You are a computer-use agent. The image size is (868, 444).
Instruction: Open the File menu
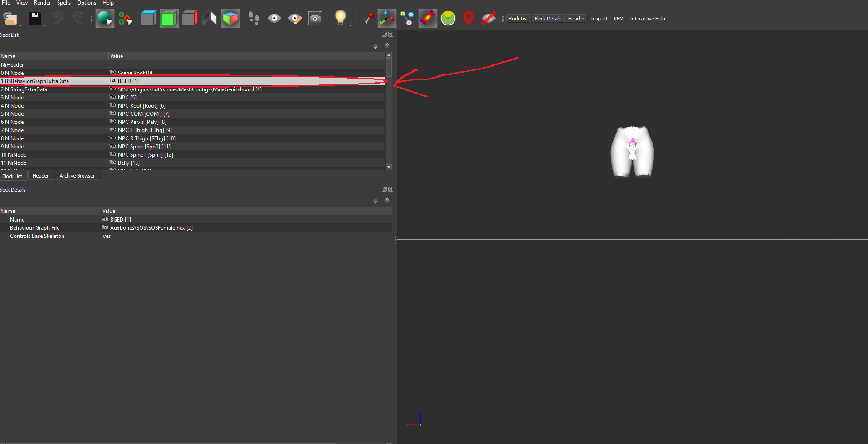pyautogui.click(x=6, y=3)
